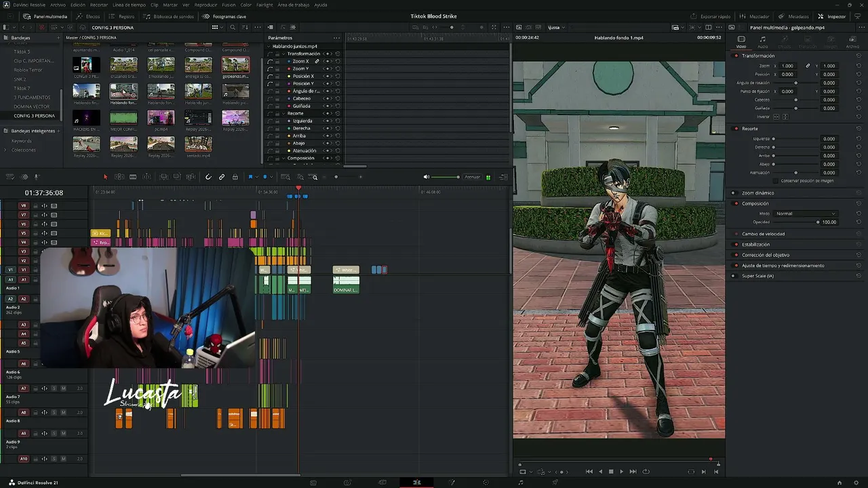The height and width of the screenshot is (488, 868).
Task: Open the Biblioteca de sonidos panel
Action: click(170, 16)
